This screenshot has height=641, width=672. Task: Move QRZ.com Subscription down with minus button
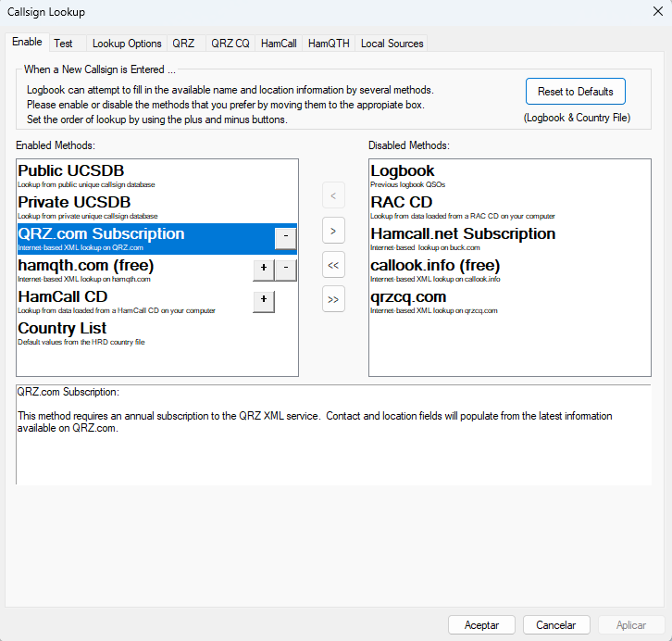285,238
